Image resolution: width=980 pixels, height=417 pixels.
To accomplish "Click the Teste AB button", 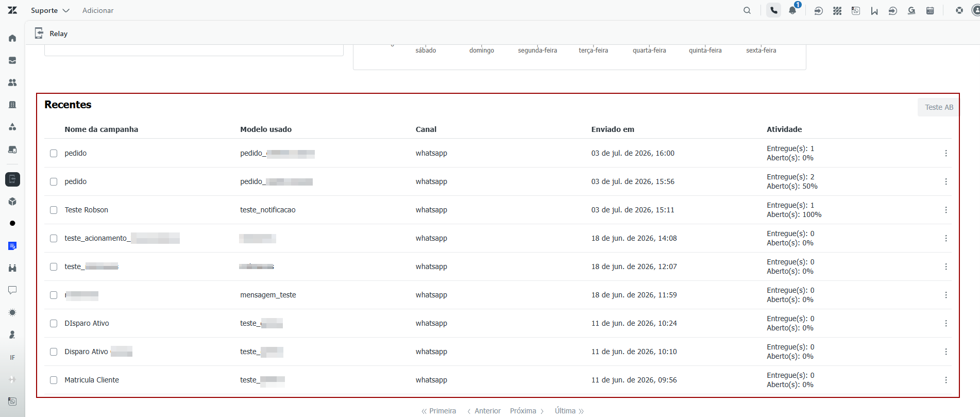I will [x=939, y=107].
